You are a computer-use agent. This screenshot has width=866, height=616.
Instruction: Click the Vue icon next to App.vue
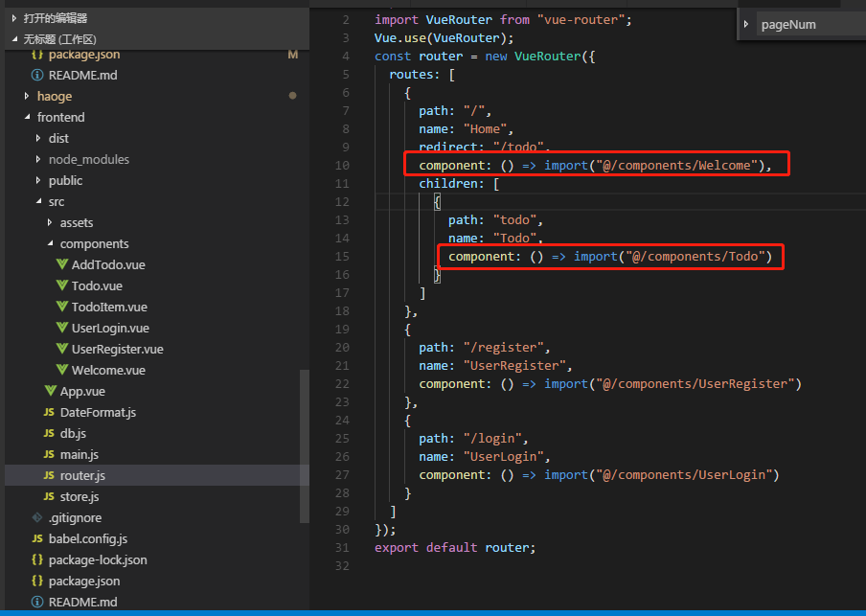click(51, 392)
